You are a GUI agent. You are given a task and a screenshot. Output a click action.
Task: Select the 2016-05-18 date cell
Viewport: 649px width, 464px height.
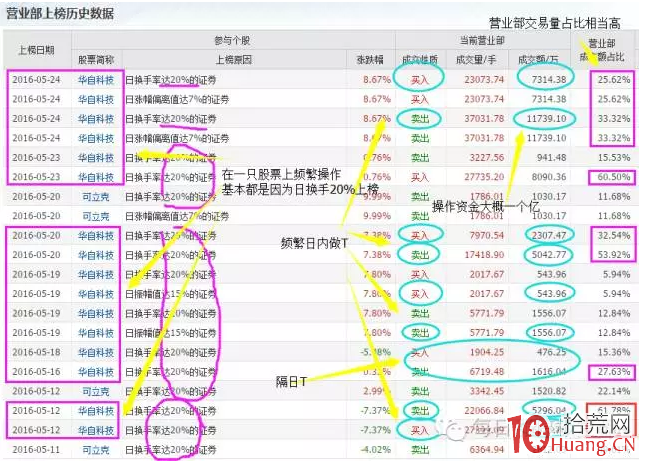coord(36,352)
